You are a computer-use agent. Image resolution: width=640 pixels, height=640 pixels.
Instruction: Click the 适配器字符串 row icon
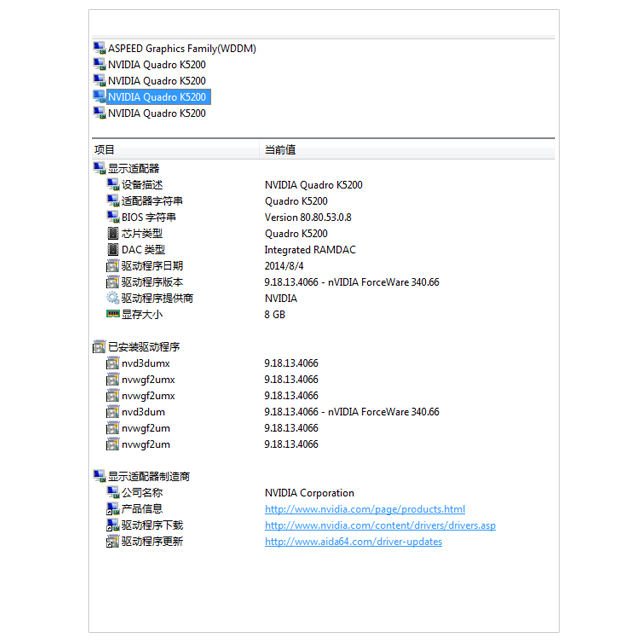[113, 201]
